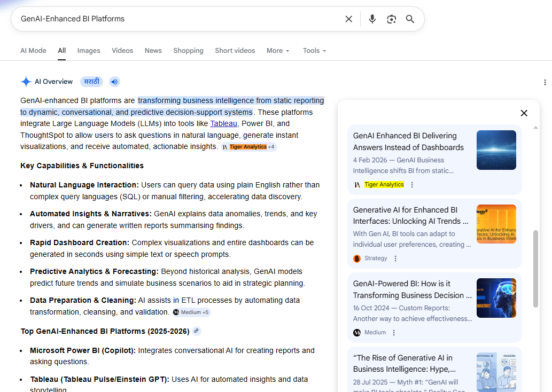
Task: Click Medium source name in card
Action: coord(375,333)
